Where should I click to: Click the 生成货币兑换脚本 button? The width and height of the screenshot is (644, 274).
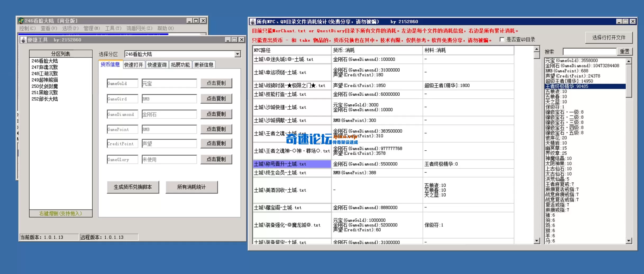tap(133, 187)
